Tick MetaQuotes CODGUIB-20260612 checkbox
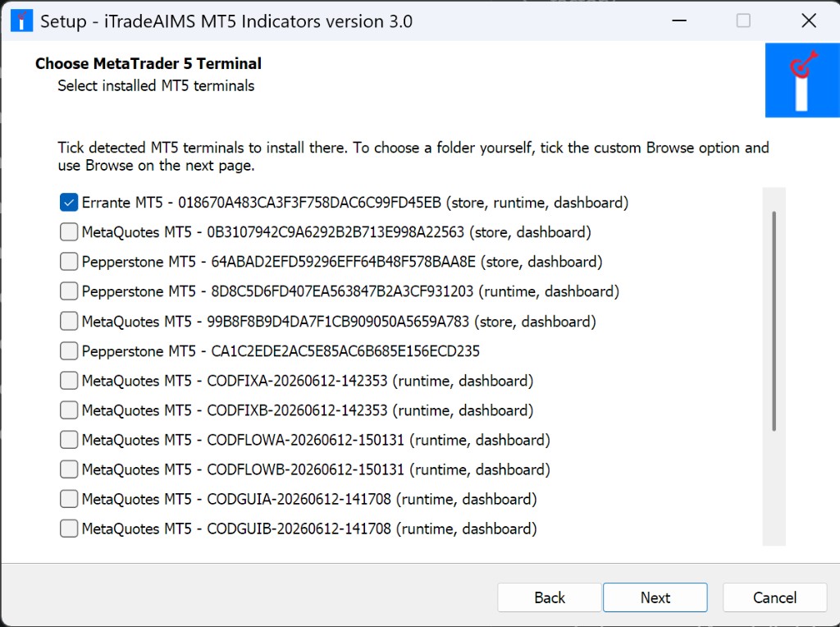 click(69, 529)
